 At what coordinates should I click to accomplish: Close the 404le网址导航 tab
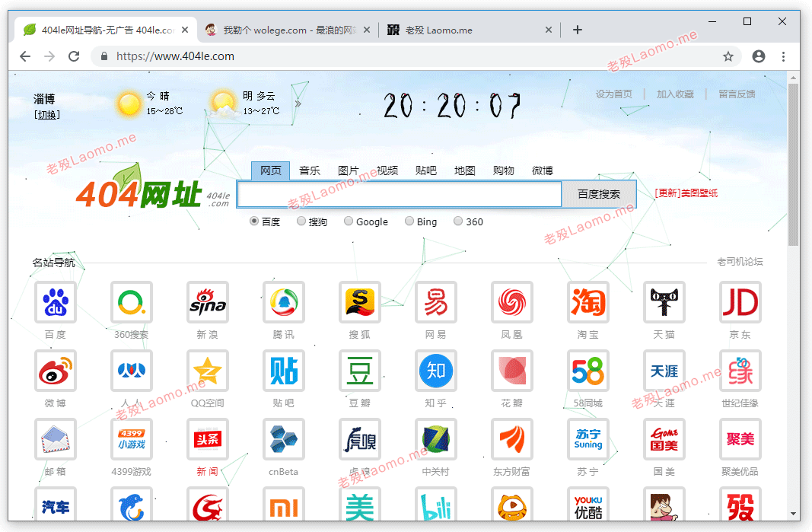click(186, 30)
